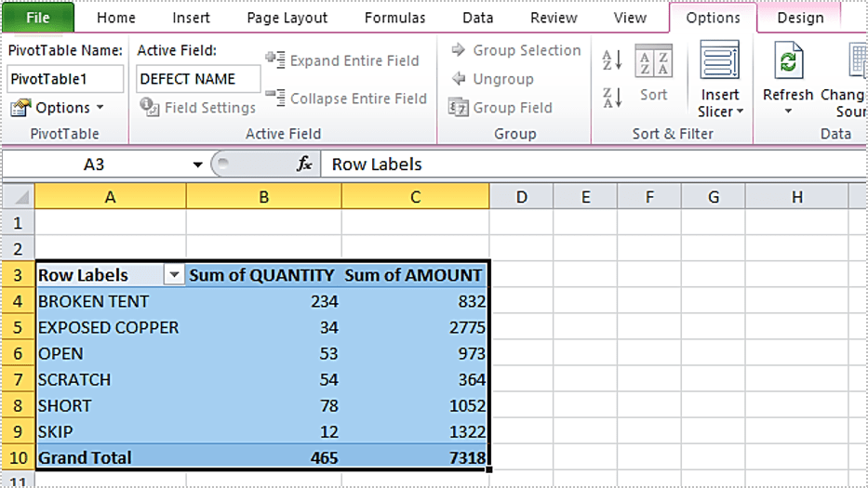Open the Name Box dropdown arrow

[x=197, y=165]
